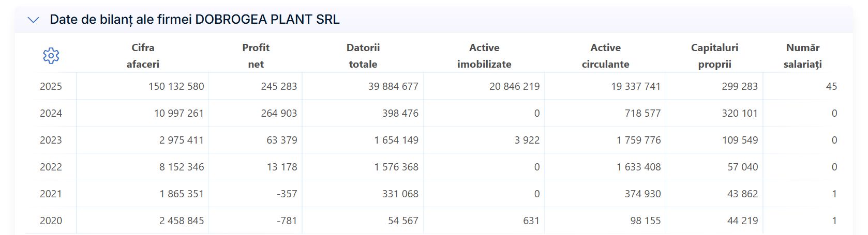Click total debts value 1 654 149
Image resolution: width=868 pixels, height=235 pixels.
396,140
